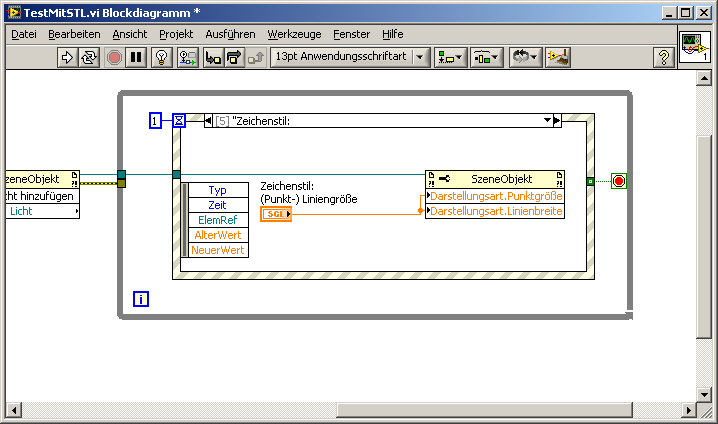This screenshot has height=424, width=718.
Task: Click the SGL Zeichenstil control terminal
Action: click(x=276, y=214)
